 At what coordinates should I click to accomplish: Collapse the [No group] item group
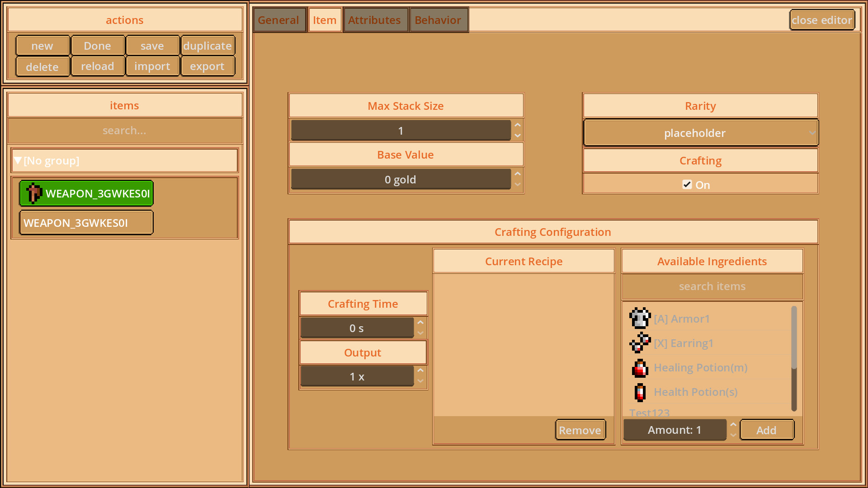click(x=18, y=160)
